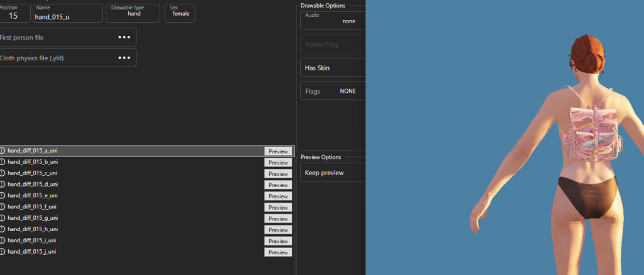Image resolution: width=644 pixels, height=275 pixels.
Task: Select texture row hand_diff_015_i_uni
Action: [147, 240]
